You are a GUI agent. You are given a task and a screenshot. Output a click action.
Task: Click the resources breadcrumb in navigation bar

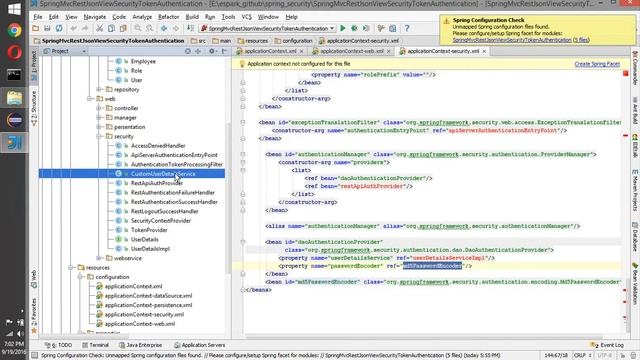point(253,41)
